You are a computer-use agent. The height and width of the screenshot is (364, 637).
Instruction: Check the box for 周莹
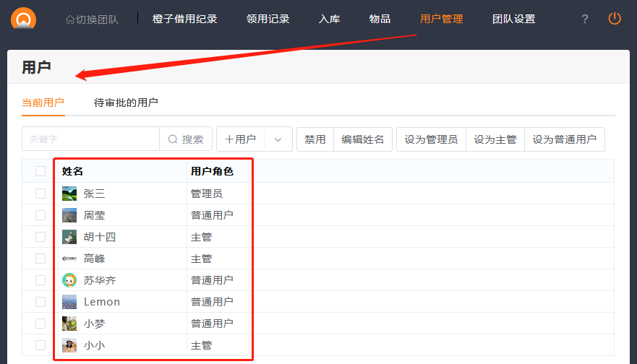pyautogui.click(x=40, y=215)
